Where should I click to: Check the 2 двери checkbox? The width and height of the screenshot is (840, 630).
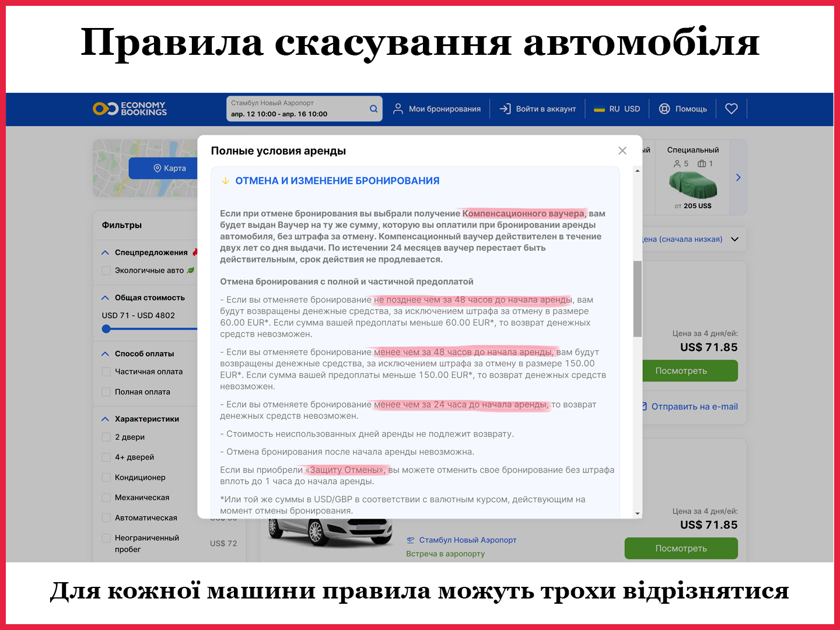coord(106,437)
